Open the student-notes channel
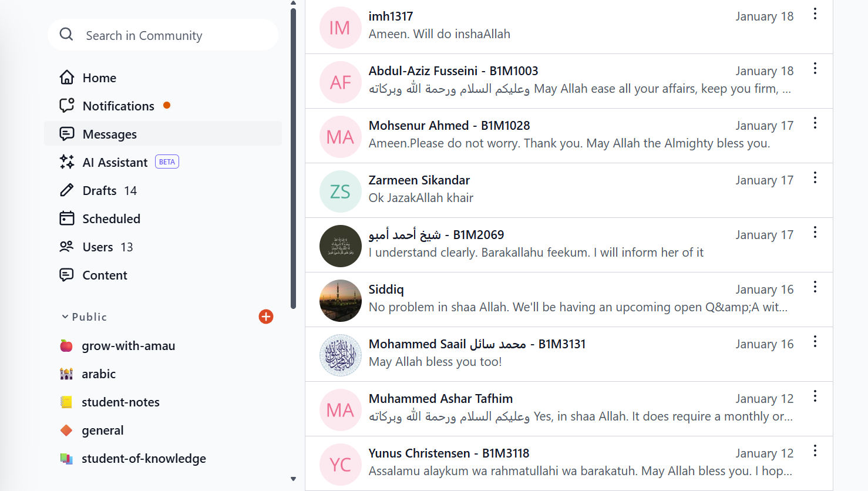Screen dimensions: 868x491 [120, 402]
